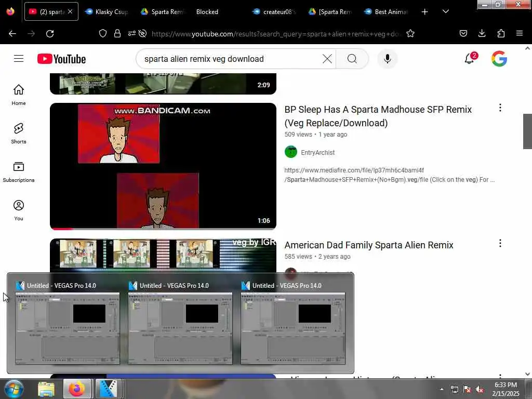The height and width of the screenshot is (399, 532).
Task: Click the blocked autoplay icon in the address bar
Action: point(142,34)
